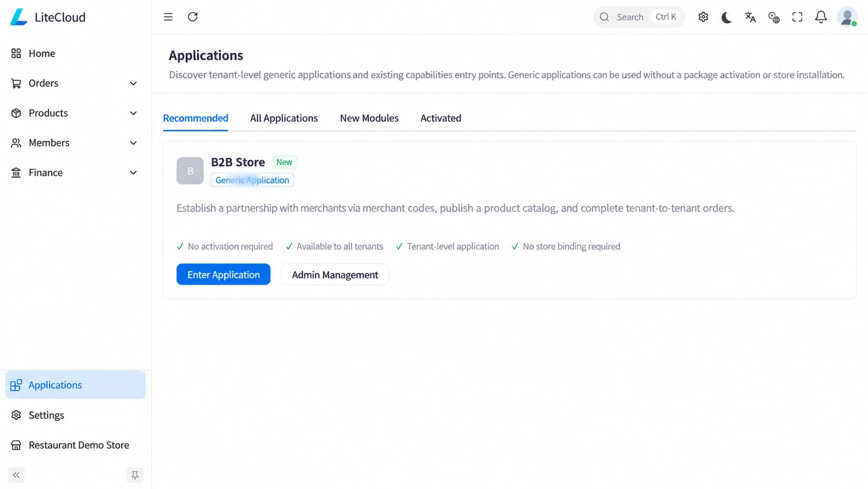Click the B2B Store app thumbnail
This screenshot has height=489, width=868.
pos(190,170)
